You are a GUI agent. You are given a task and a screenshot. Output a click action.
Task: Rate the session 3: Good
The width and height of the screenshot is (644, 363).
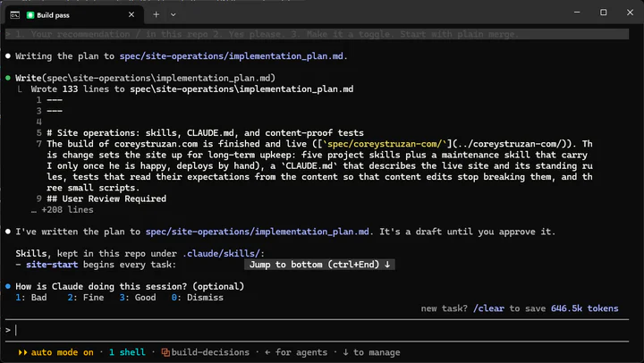(138, 298)
